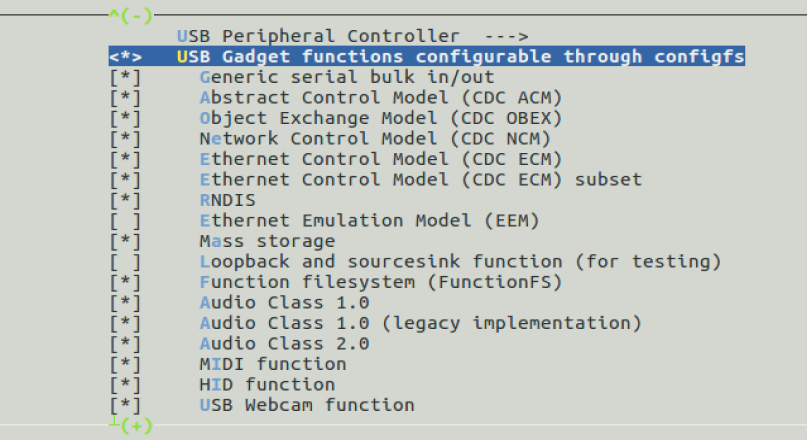
Task: Click the (+) scroll-down indicator
Action: [x=136, y=427]
